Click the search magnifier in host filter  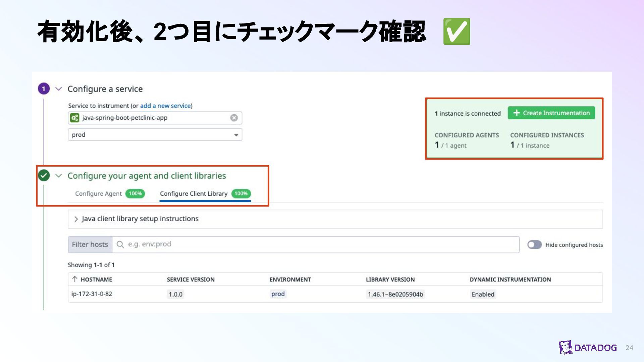click(120, 244)
